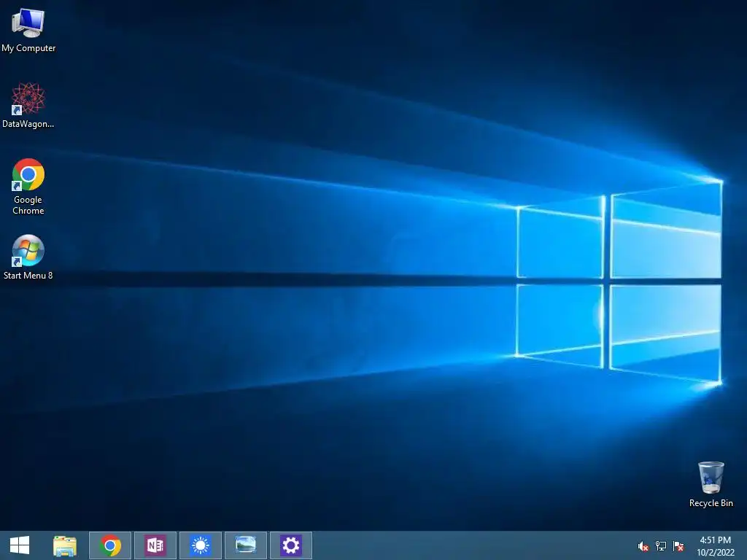Select the My Computer desktop icon
The height and width of the screenshot is (560, 747).
pos(28,31)
